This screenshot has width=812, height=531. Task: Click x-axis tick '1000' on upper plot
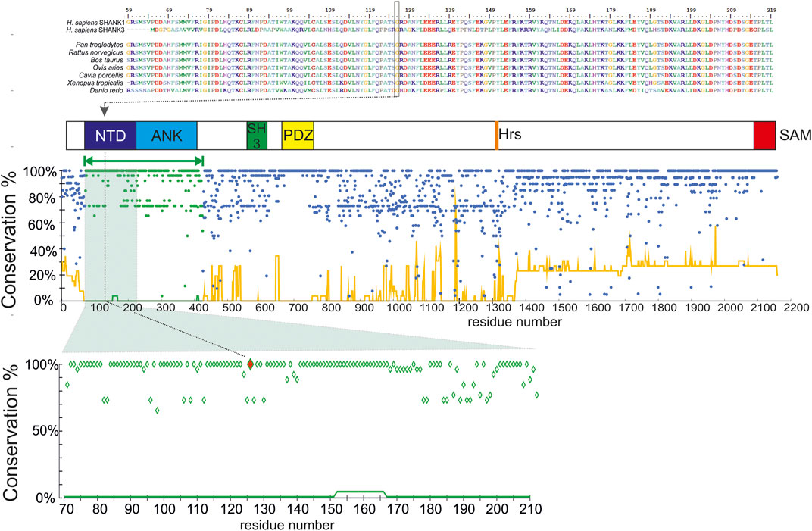tap(398, 308)
